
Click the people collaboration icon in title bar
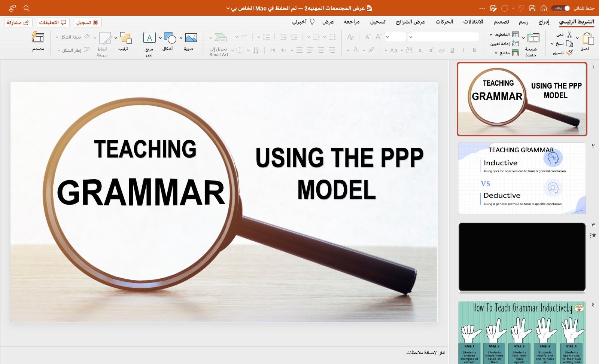point(12,8)
